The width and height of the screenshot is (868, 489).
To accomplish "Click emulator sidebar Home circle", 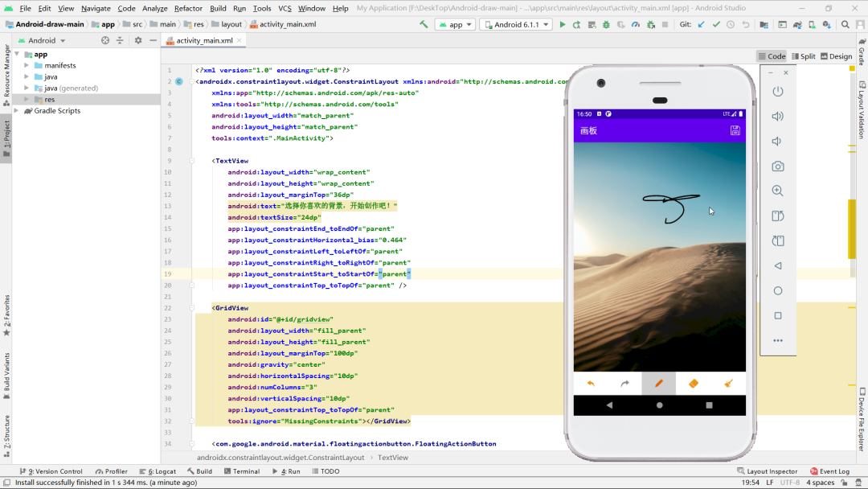I will [x=778, y=290].
